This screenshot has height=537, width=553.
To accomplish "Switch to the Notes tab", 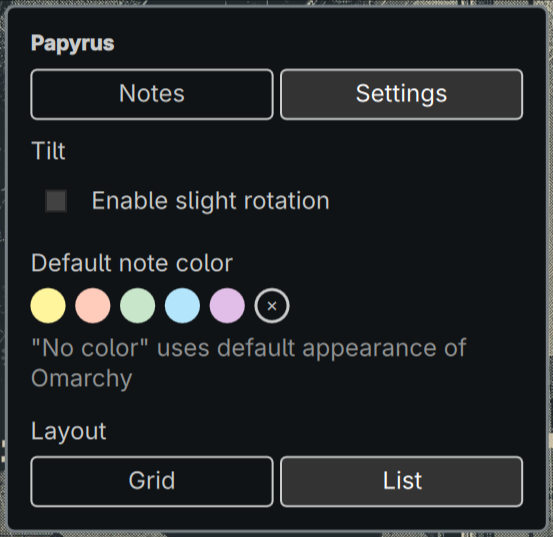I will [152, 94].
